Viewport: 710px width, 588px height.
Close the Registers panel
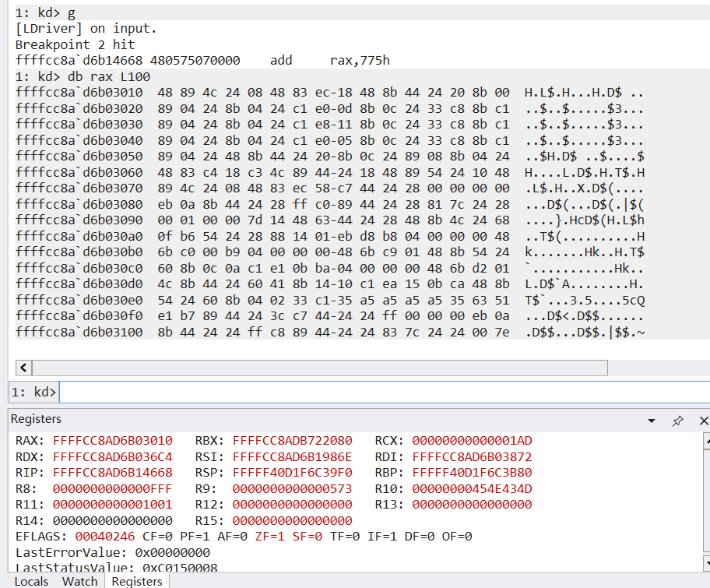click(703, 421)
